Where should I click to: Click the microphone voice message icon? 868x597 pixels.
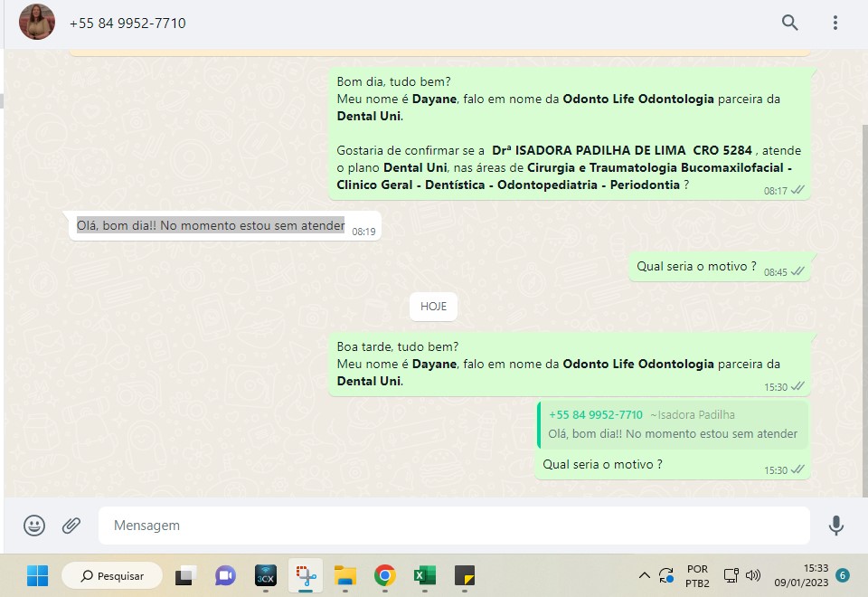836,526
